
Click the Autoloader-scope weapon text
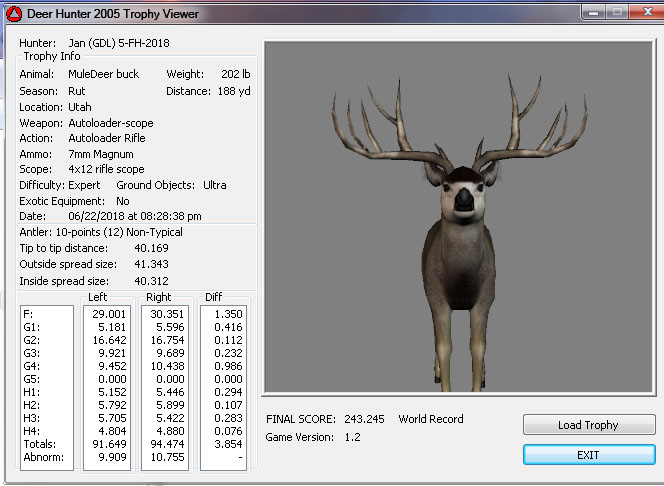[x=110, y=122]
